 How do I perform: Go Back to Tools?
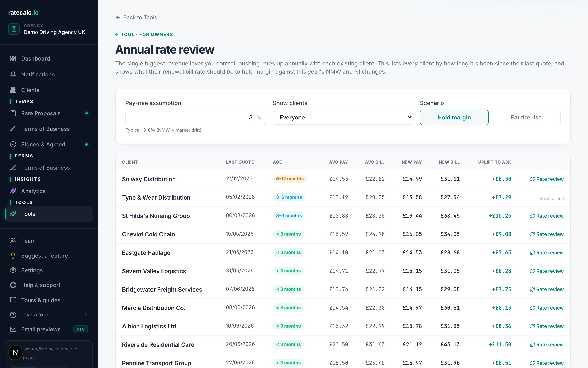pyautogui.click(x=136, y=18)
